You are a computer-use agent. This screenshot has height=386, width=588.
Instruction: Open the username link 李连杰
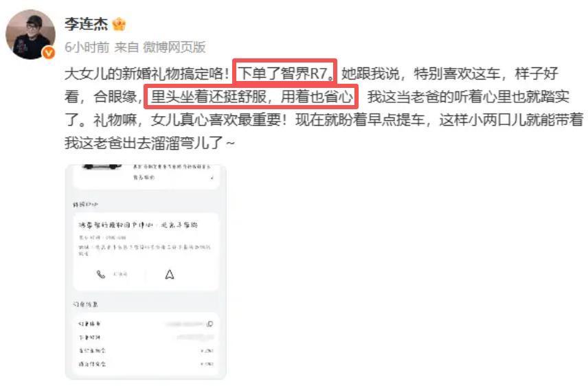tap(87, 25)
